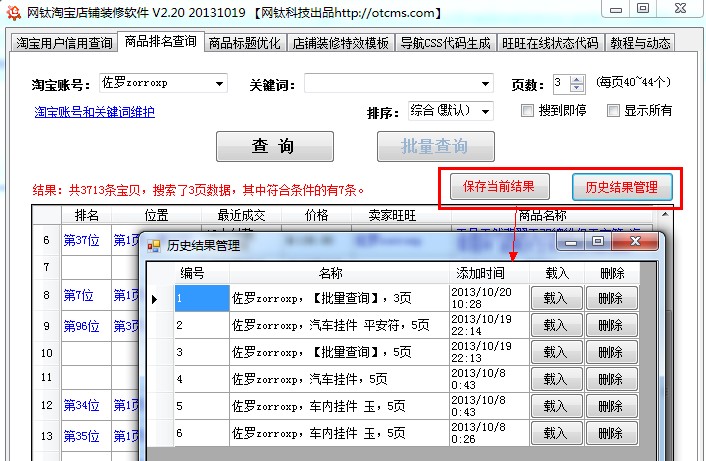This screenshot has width=706, height=461.
Task: Click 删除 for record 4 汽车挂件 5页
Action: coord(611,379)
